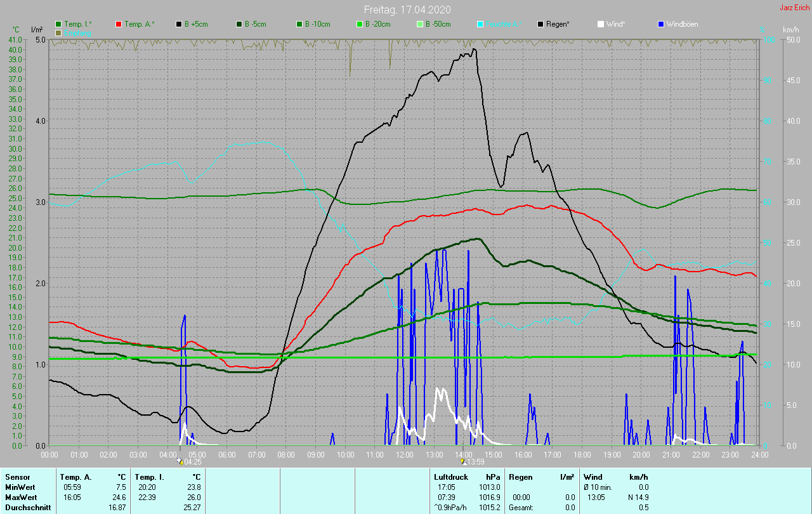Click the "Sensor" header in the table
Screen dimensions: 812x514
[x=17, y=477]
